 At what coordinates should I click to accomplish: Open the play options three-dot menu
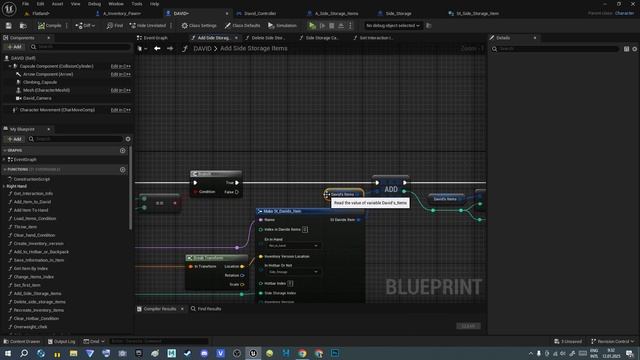pos(350,26)
